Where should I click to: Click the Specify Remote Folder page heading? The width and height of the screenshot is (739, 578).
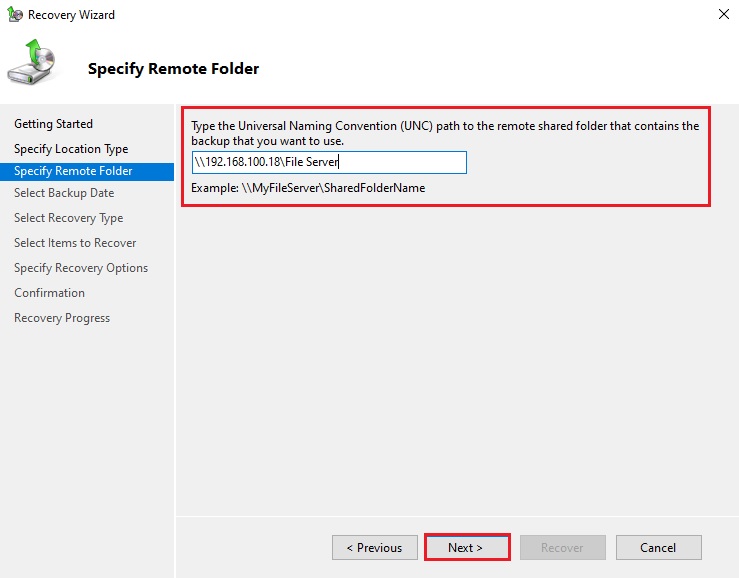173,69
